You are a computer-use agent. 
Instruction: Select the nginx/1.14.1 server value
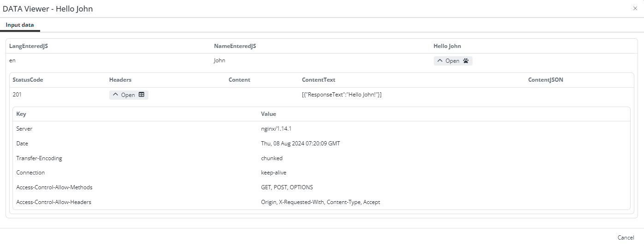276,129
